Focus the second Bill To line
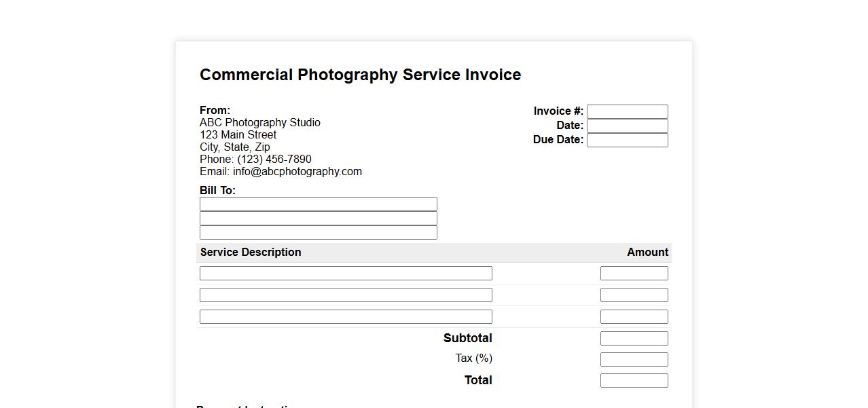The width and height of the screenshot is (868, 408). (318, 218)
